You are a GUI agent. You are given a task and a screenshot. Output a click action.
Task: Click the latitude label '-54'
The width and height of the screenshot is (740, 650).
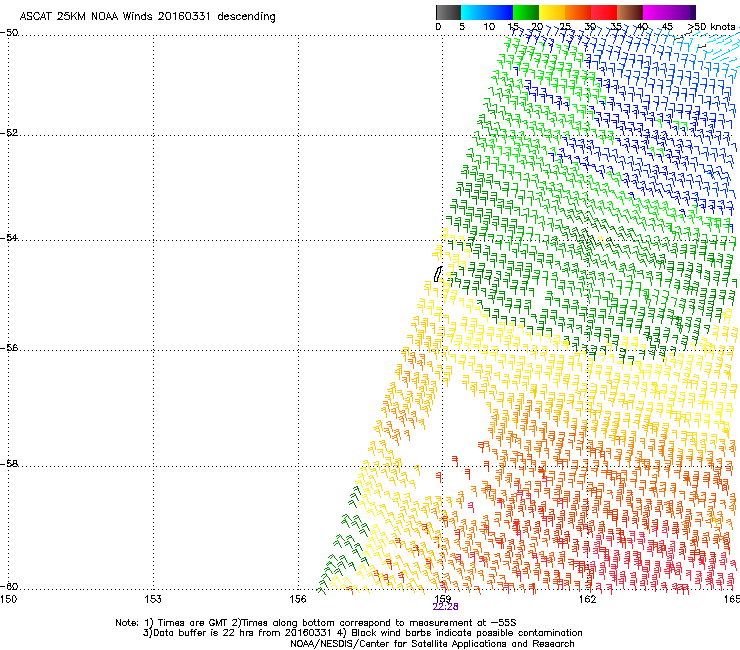(x=9, y=237)
